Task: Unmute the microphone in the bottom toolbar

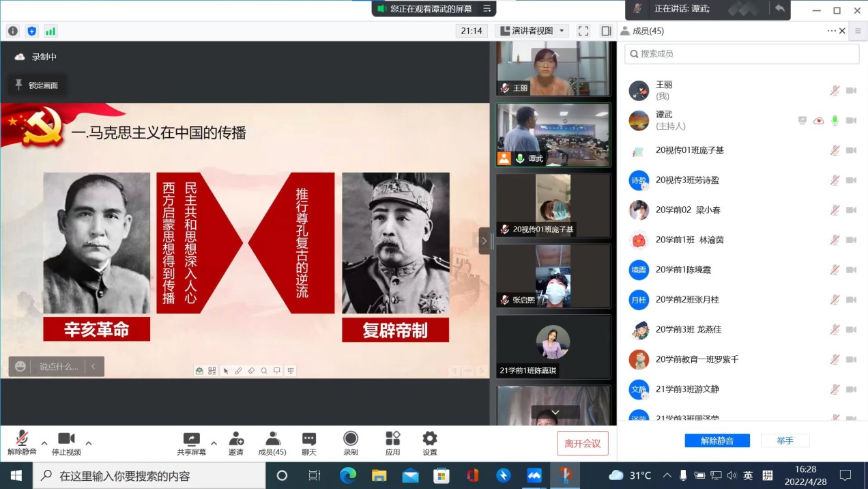Action: point(22,443)
